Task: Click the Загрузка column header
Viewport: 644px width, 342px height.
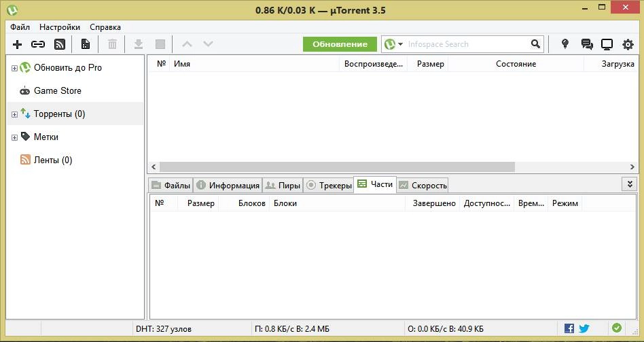Action: [x=611, y=64]
